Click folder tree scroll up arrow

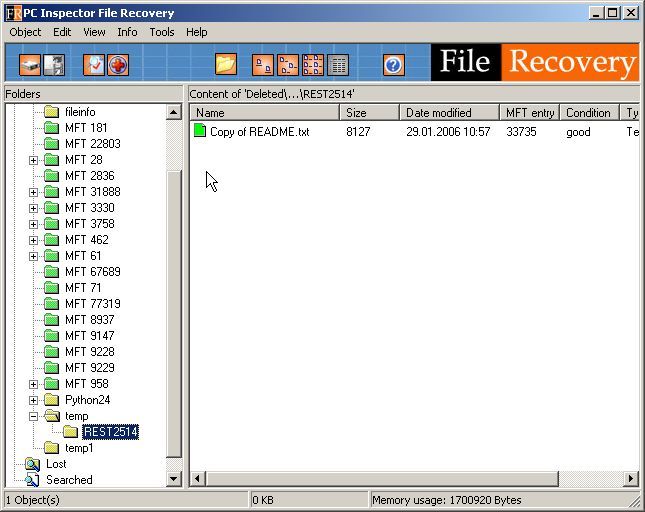(174, 112)
